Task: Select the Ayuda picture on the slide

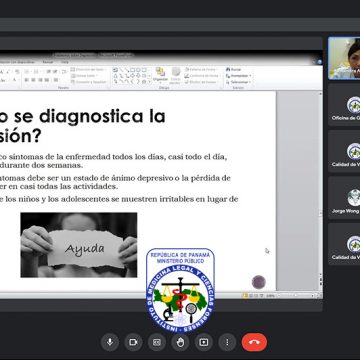Action: [79, 245]
